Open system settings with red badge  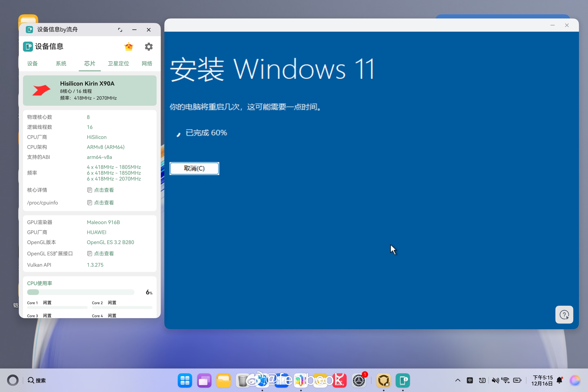point(359,380)
